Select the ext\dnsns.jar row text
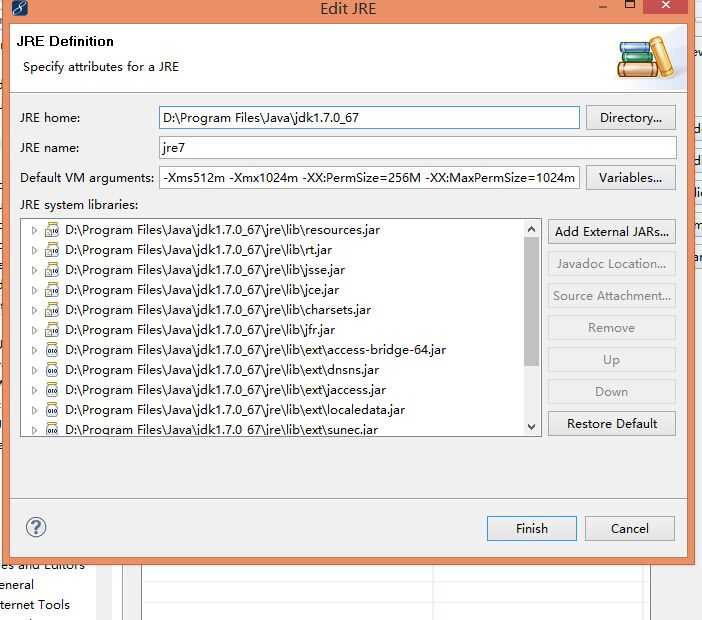Image resolution: width=702 pixels, height=620 pixels. point(222,370)
